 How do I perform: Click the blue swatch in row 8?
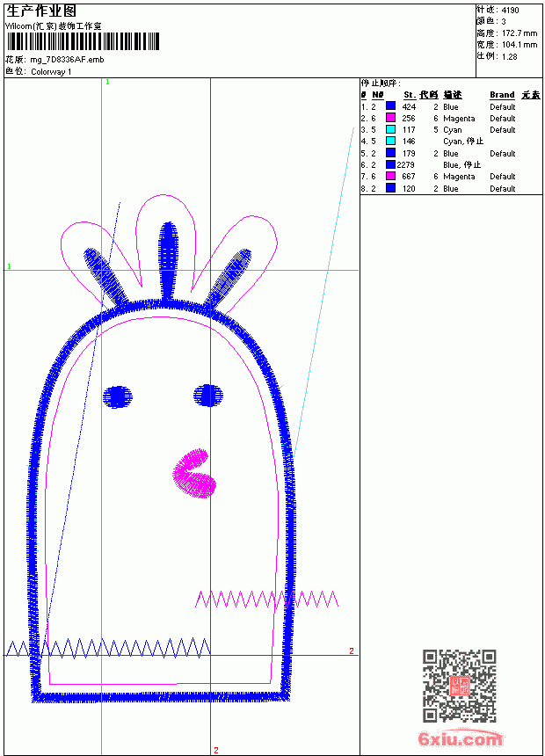tap(390, 188)
